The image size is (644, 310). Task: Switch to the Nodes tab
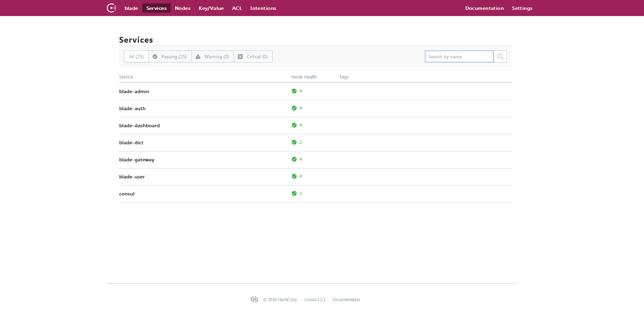tap(183, 8)
